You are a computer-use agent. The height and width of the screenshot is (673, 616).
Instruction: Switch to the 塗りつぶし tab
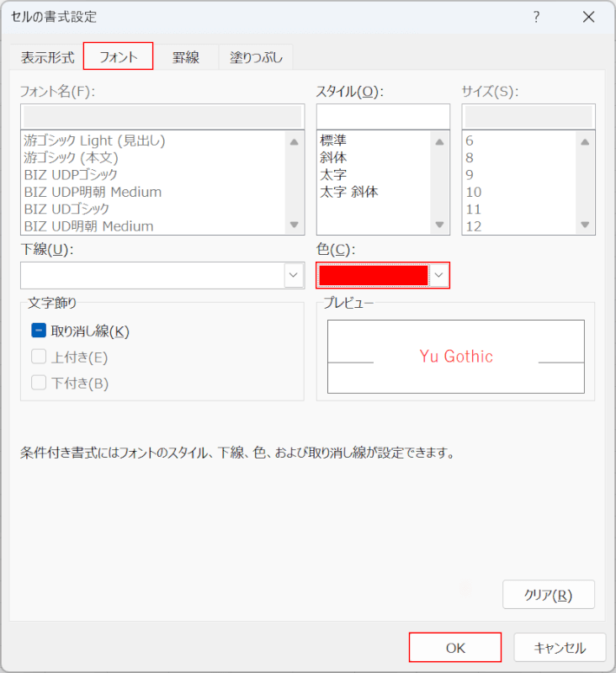256,57
